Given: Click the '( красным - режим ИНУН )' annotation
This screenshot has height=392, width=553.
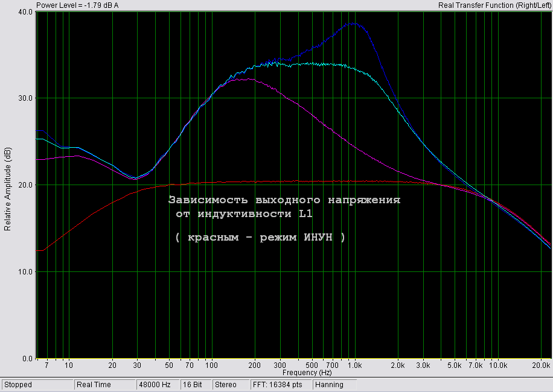Looking at the screenshot, I should click(x=260, y=237).
